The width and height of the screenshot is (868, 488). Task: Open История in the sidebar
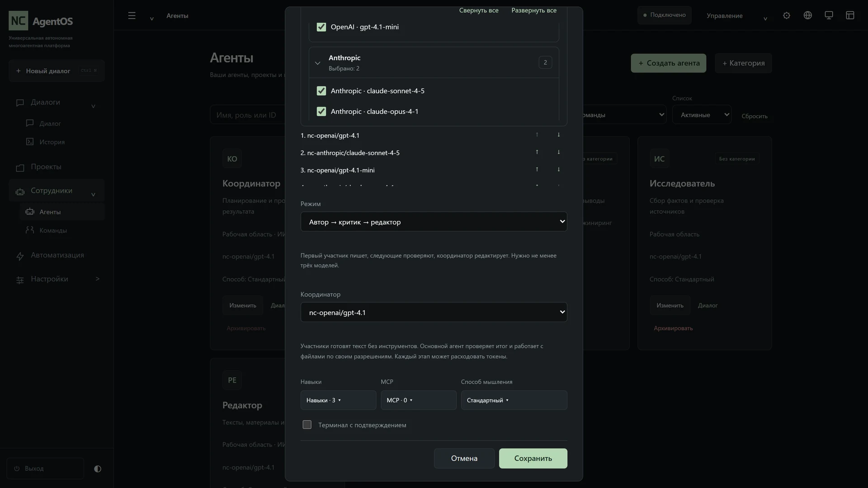point(62,142)
